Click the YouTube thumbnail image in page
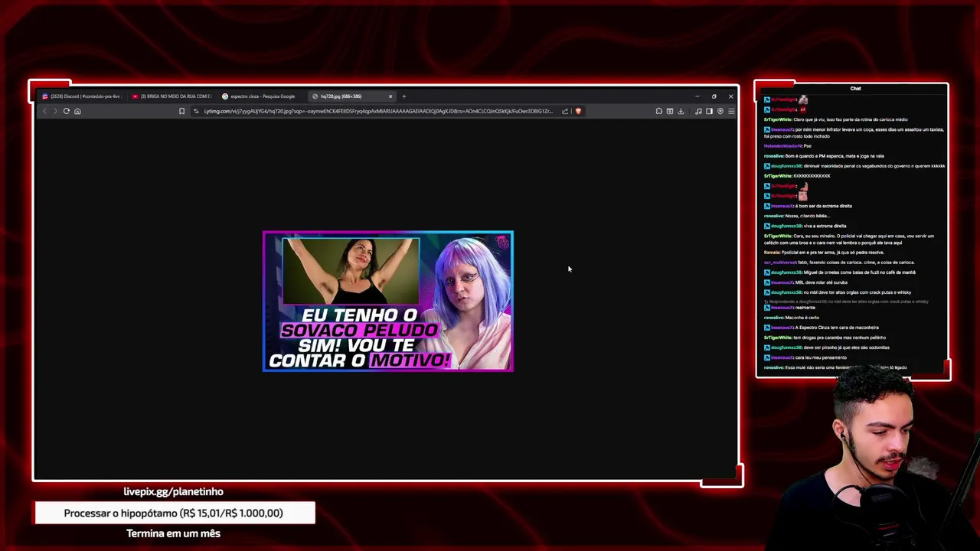 pos(388,302)
